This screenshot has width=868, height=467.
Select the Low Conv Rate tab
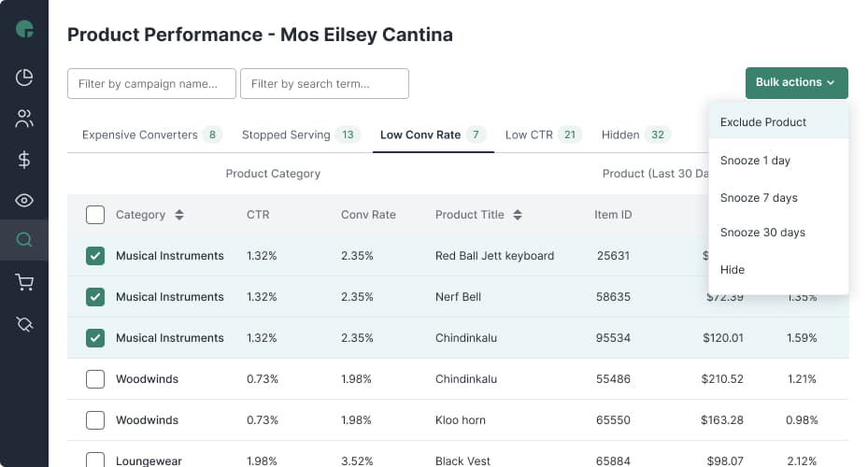[433, 134]
